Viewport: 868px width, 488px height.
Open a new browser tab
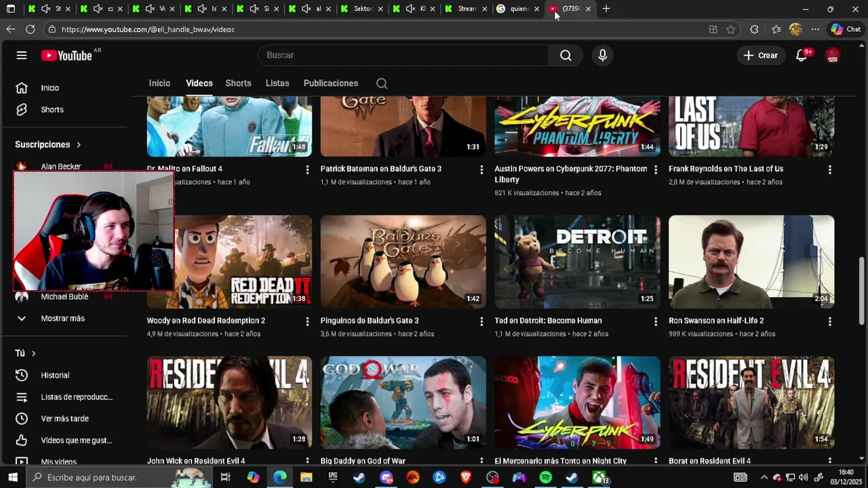click(606, 9)
